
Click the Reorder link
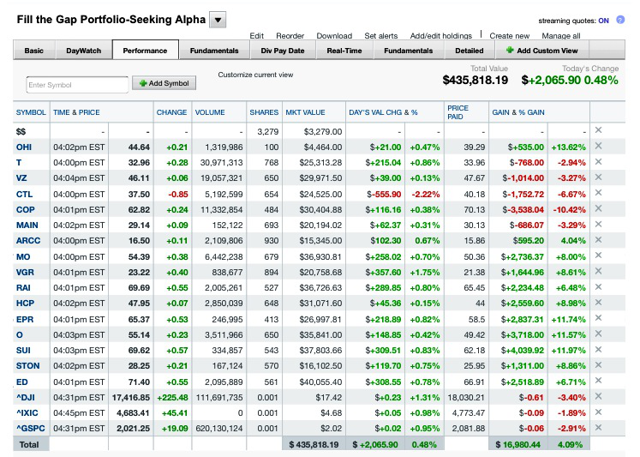[290, 36]
